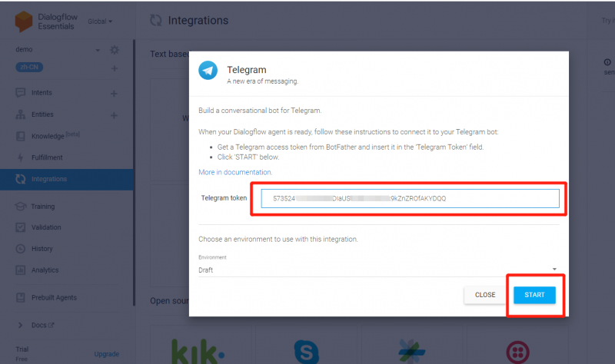615x364 pixels.
Task: Click the Fulfillment lightning bolt icon
Action: (21, 157)
